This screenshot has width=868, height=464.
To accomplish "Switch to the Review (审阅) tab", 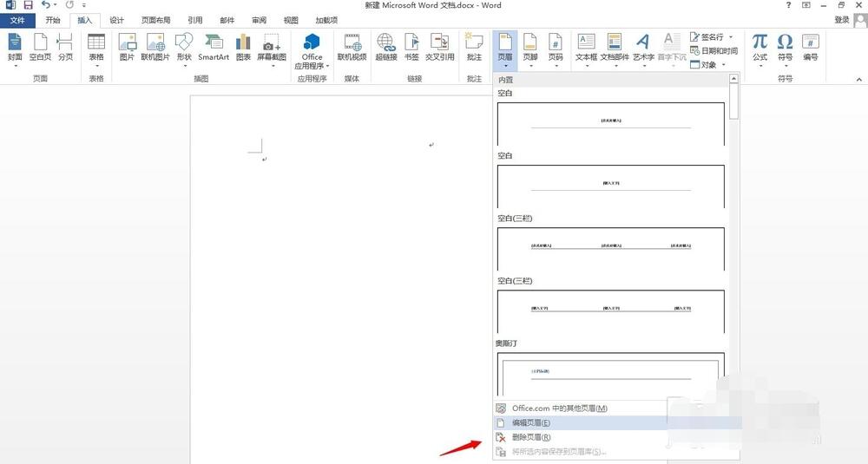I will pyautogui.click(x=259, y=20).
